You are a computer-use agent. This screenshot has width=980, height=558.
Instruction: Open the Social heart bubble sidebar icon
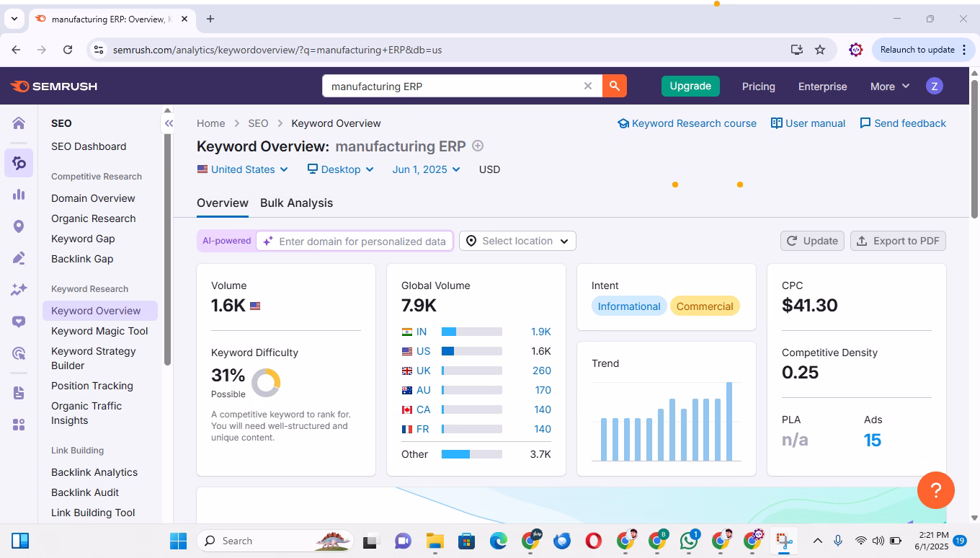point(19,322)
